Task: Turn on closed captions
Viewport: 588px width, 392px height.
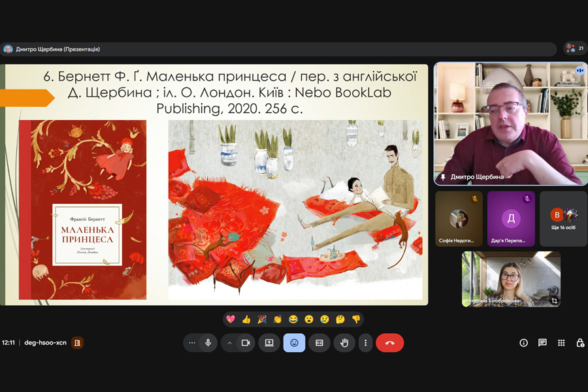Action: 319,342
